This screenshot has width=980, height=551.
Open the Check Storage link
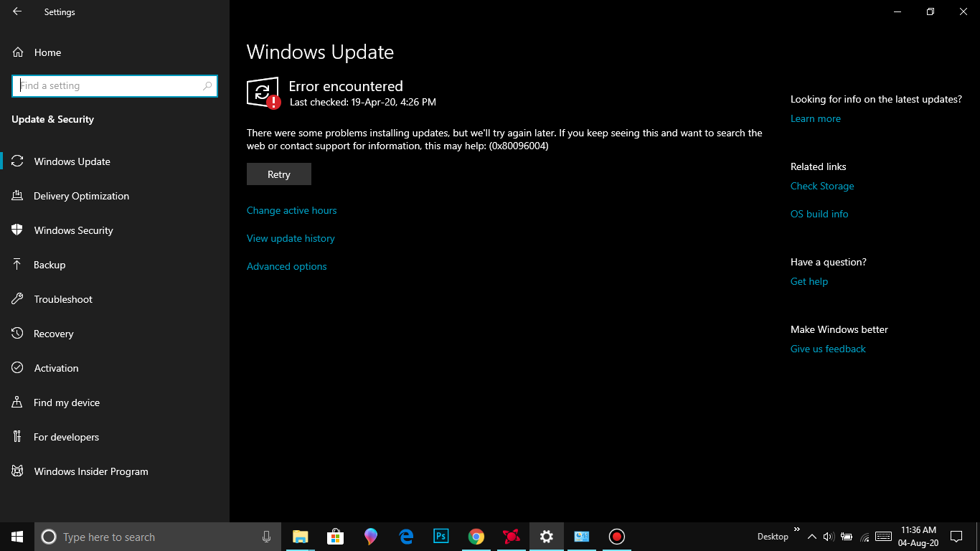click(x=822, y=186)
